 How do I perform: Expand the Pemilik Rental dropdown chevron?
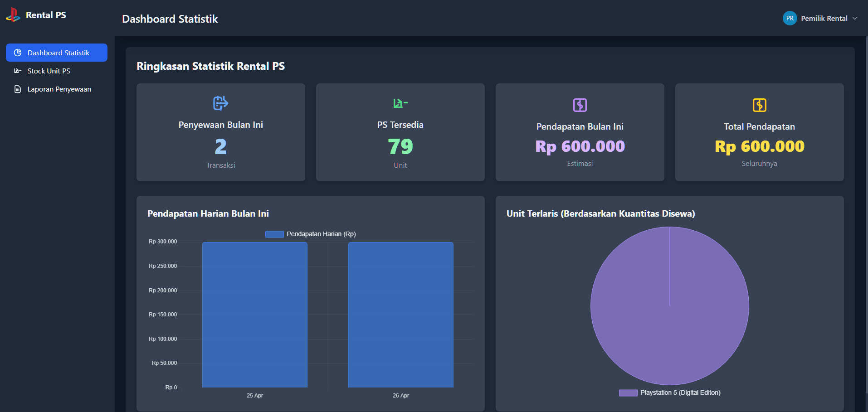855,18
